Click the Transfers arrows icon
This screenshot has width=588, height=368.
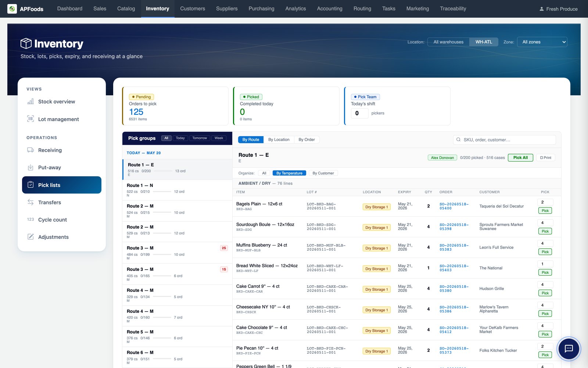[31, 202]
